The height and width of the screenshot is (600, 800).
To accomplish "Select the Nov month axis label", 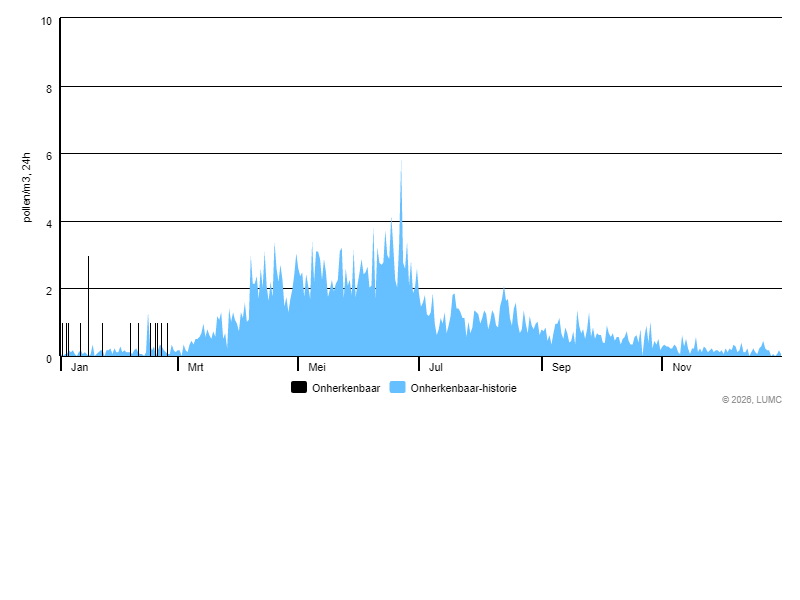I will pos(682,367).
